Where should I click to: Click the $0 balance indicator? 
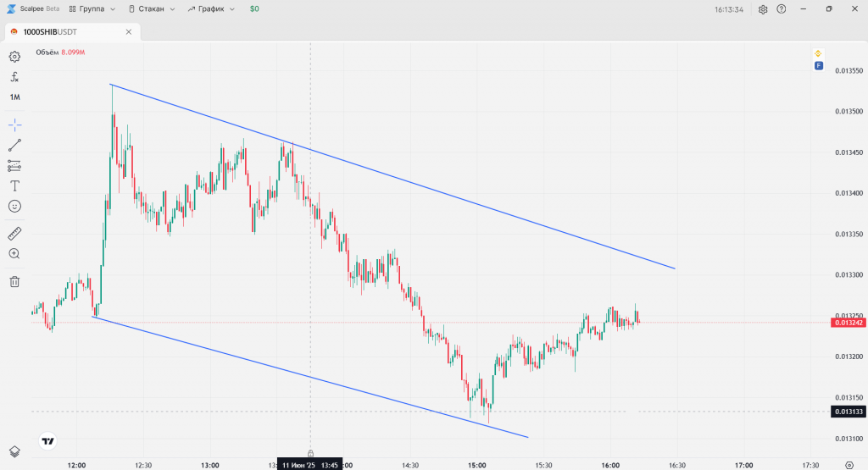(x=254, y=9)
